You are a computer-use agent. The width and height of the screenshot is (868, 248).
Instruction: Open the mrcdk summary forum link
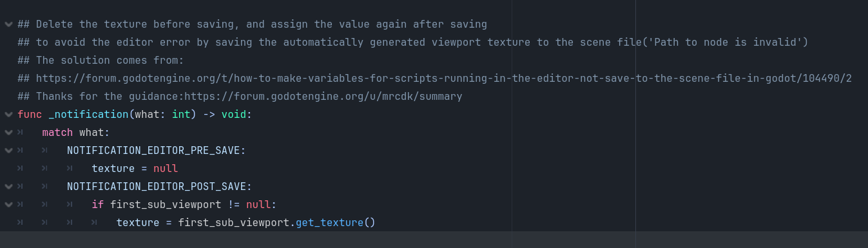pyautogui.click(x=324, y=97)
